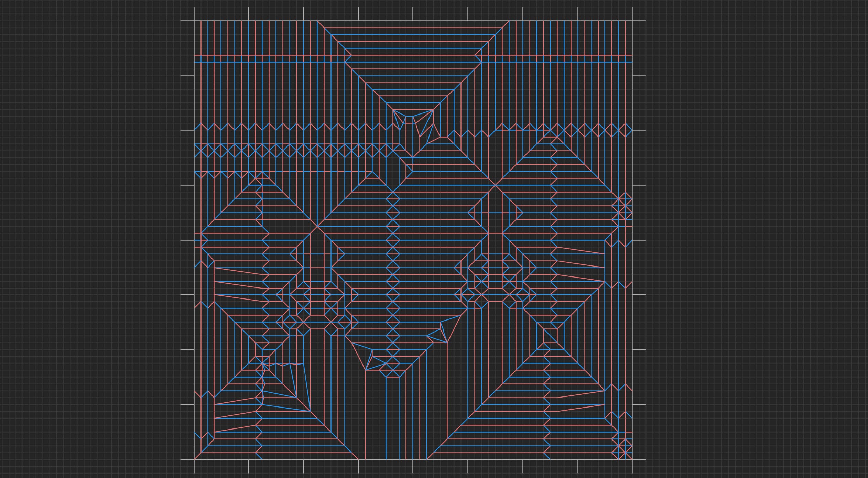The height and width of the screenshot is (478, 868).
Task: Click the middle tick mark on the left ruler edge
Action: point(187,240)
